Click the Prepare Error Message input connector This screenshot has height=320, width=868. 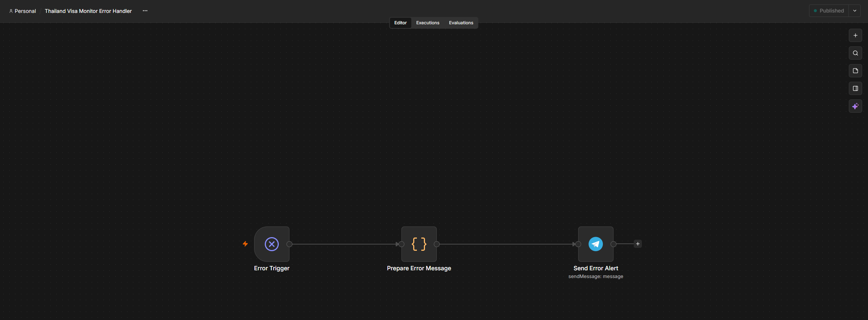[401, 244]
